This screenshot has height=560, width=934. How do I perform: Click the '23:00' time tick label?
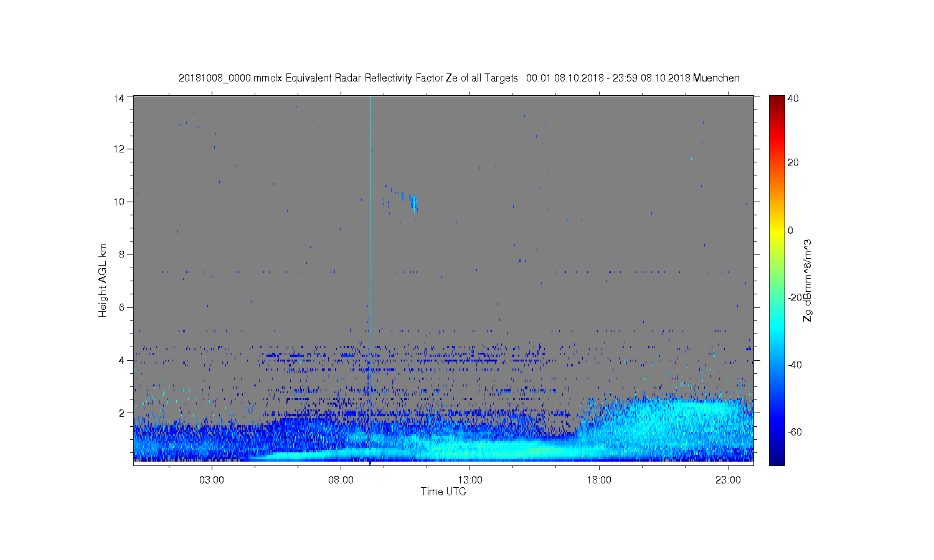728,480
